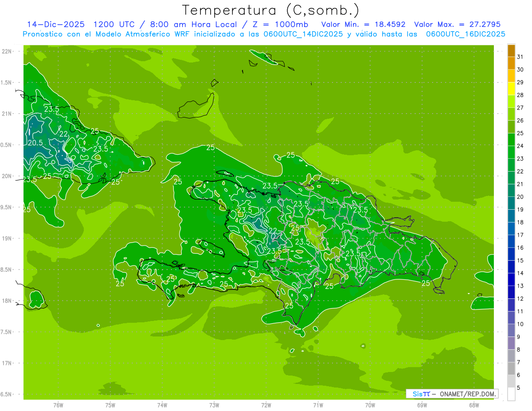Screen dimensions: 532x411
Task: Click the '20.5' contour label over Cuba
Action: 35,143
